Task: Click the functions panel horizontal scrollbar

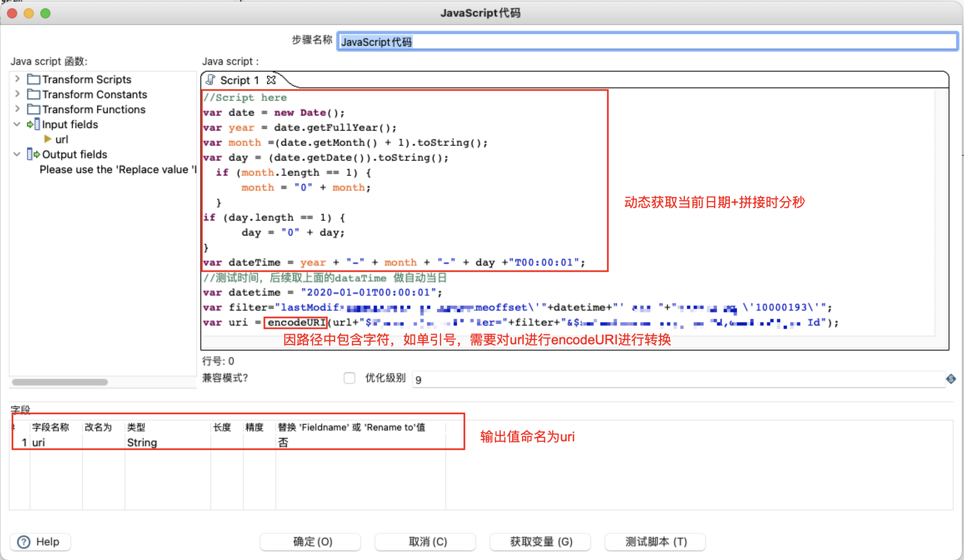Action: point(60,382)
